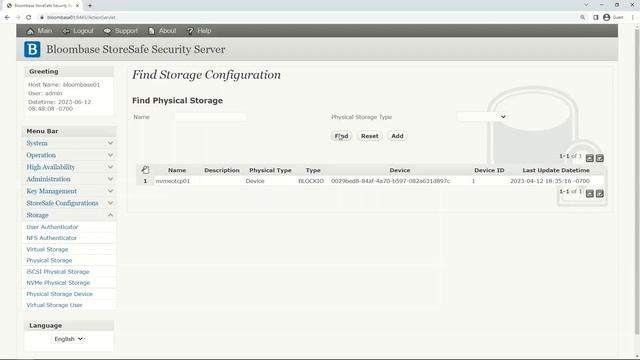Image resolution: width=640 pixels, height=360 pixels.
Task: Open NFS Authenticator link
Action: [x=51, y=238]
